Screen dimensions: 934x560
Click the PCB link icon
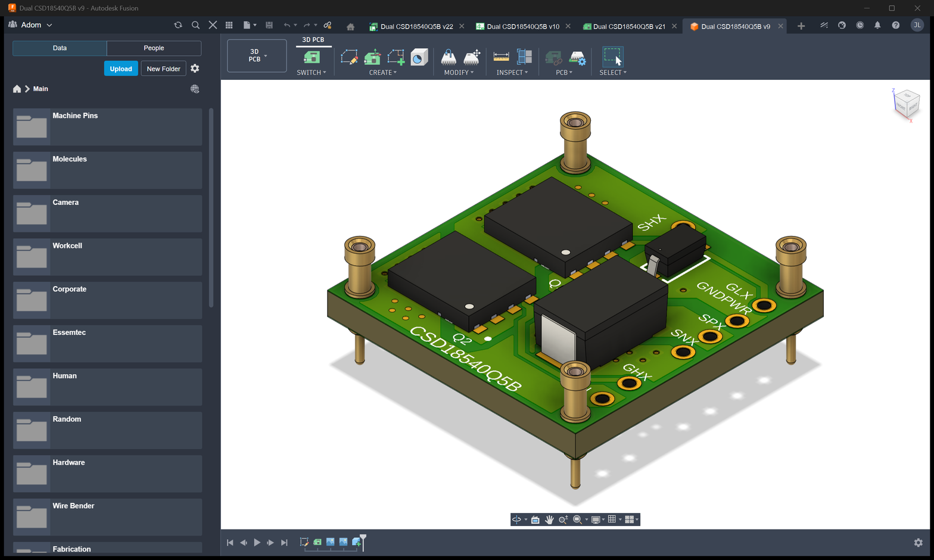pyautogui.click(x=553, y=58)
